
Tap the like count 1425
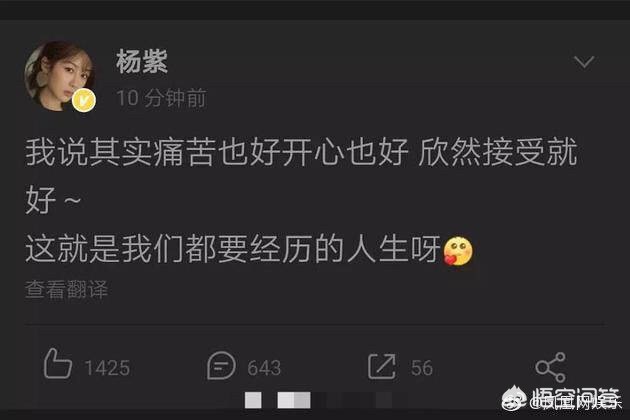pos(107,368)
